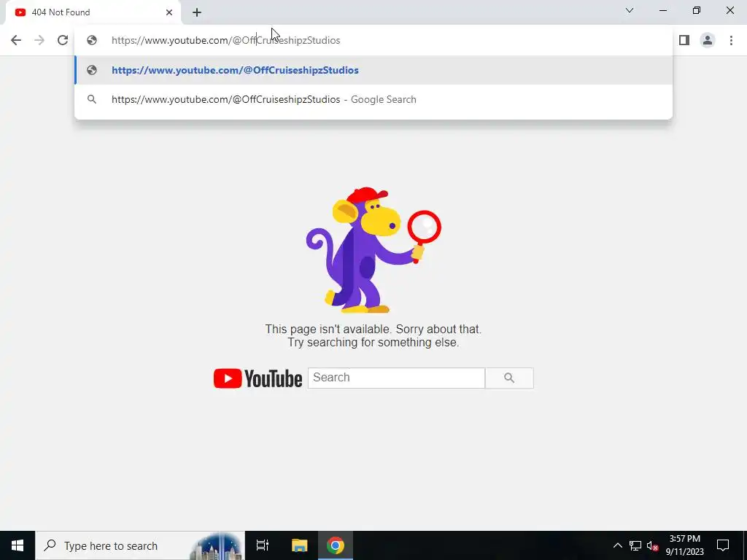Click the YouTube logo on the error page
747x560 pixels.
(x=258, y=378)
